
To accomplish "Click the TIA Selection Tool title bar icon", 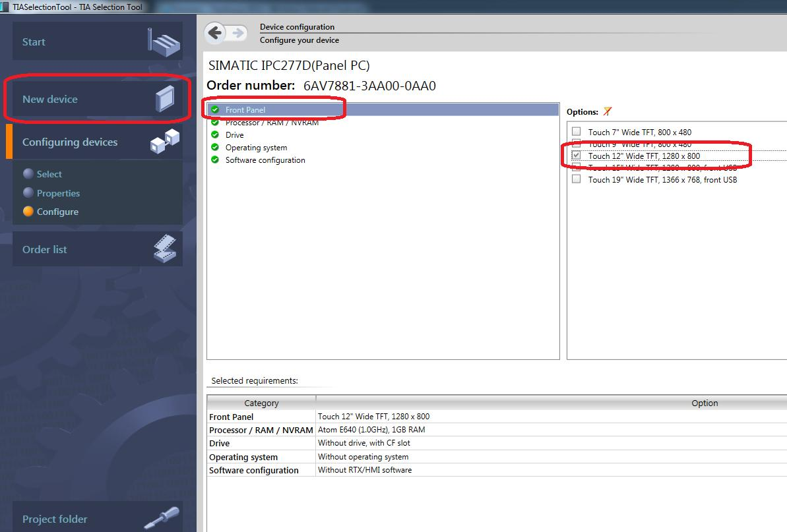I will [5, 7].
